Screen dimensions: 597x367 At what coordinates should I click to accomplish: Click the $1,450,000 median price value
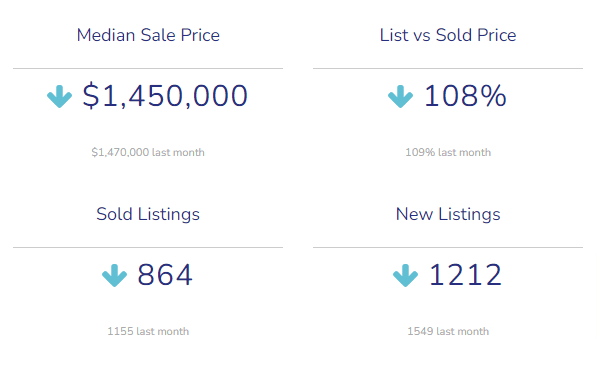pyautogui.click(x=165, y=96)
